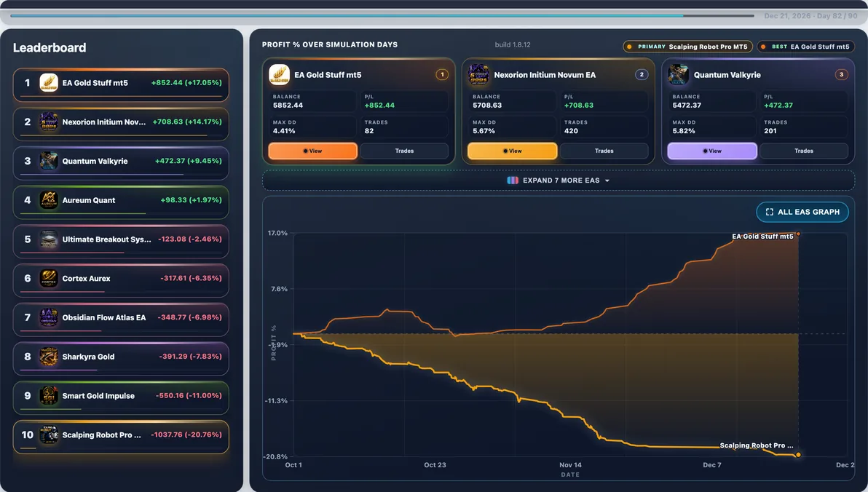Click Obsidian Flow Atlas EA icon
868x492 pixels.
click(x=49, y=317)
